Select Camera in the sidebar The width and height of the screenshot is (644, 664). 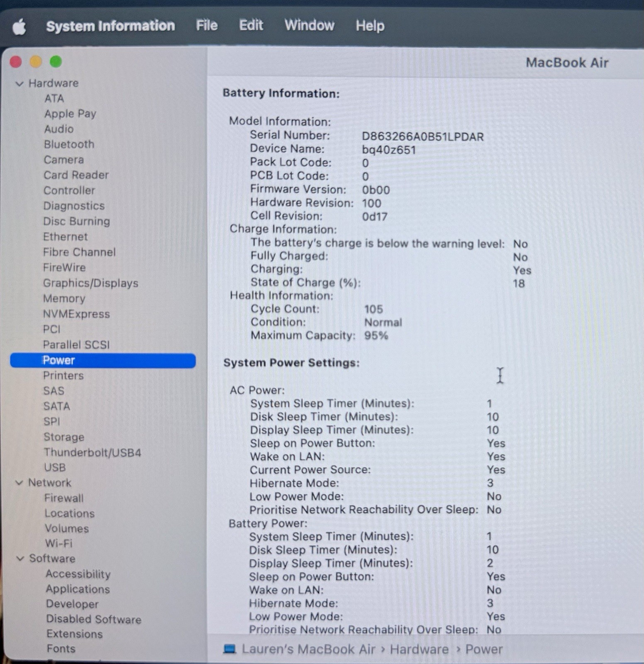point(63,160)
